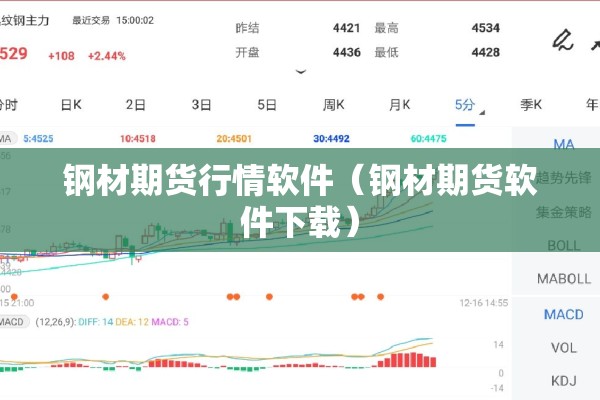Screen dimensions: 600x400
Task: Click the 12-16 14:55 time label
Action: click(x=484, y=303)
